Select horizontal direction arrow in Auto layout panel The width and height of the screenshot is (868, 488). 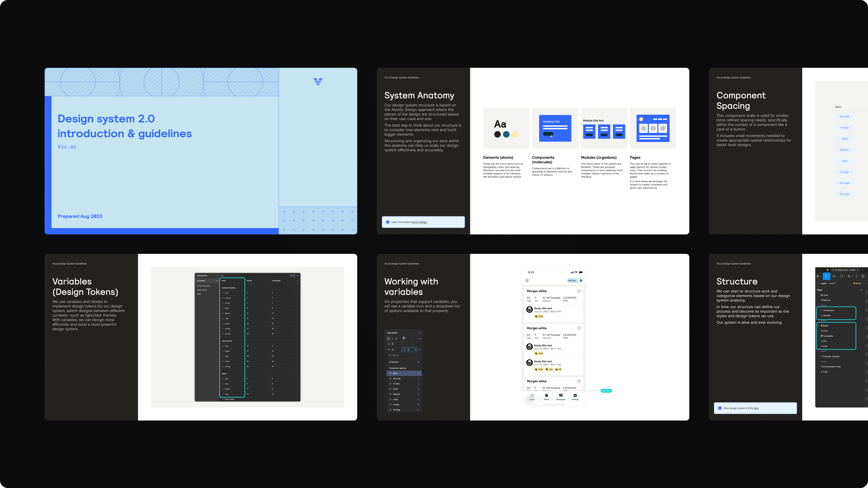tap(392, 339)
